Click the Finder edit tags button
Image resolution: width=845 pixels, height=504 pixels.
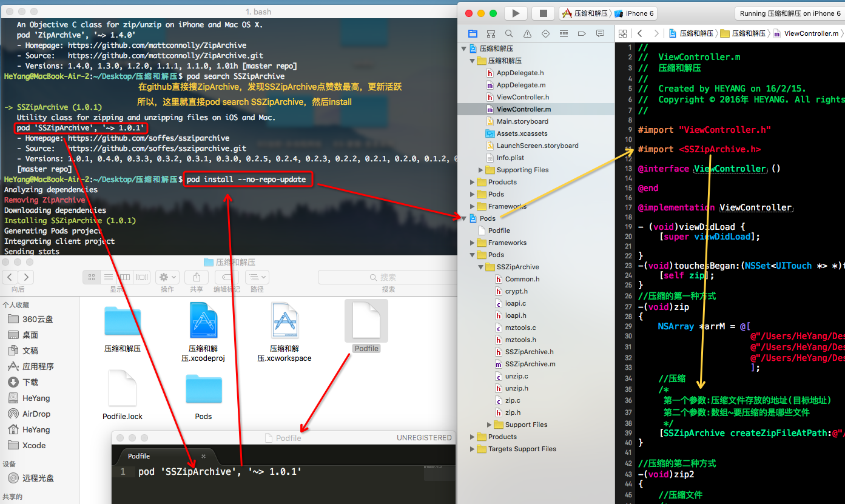pos(227,277)
